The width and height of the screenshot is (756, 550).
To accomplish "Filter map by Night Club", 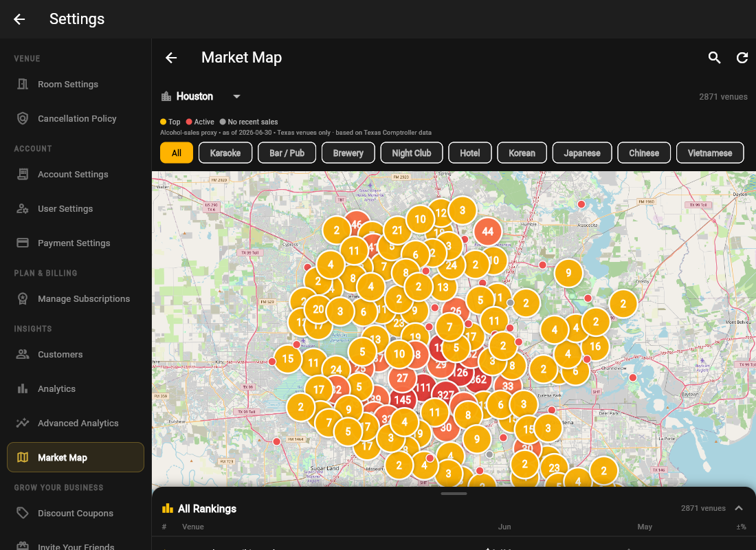I will (x=412, y=153).
